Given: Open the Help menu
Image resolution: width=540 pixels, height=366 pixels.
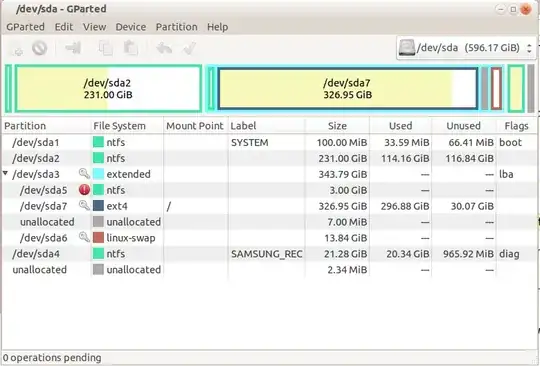Looking at the screenshot, I should point(217,27).
